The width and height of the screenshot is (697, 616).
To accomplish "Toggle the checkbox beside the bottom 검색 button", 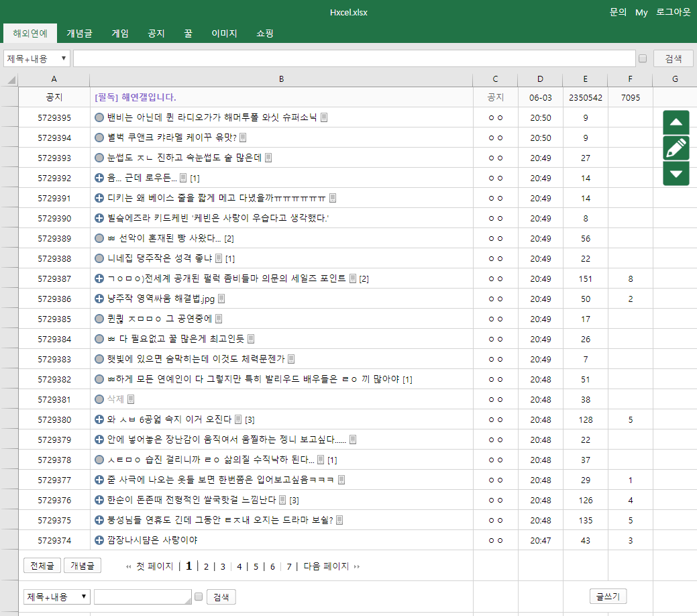I will [199, 597].
